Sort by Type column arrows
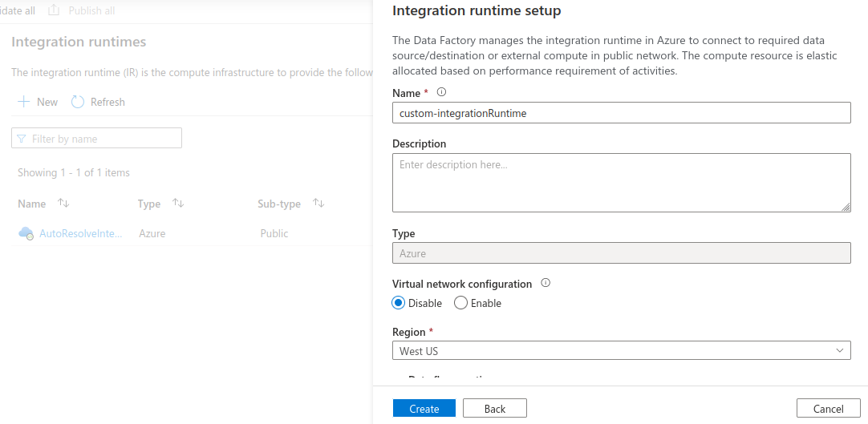 [x=178, y=203]
